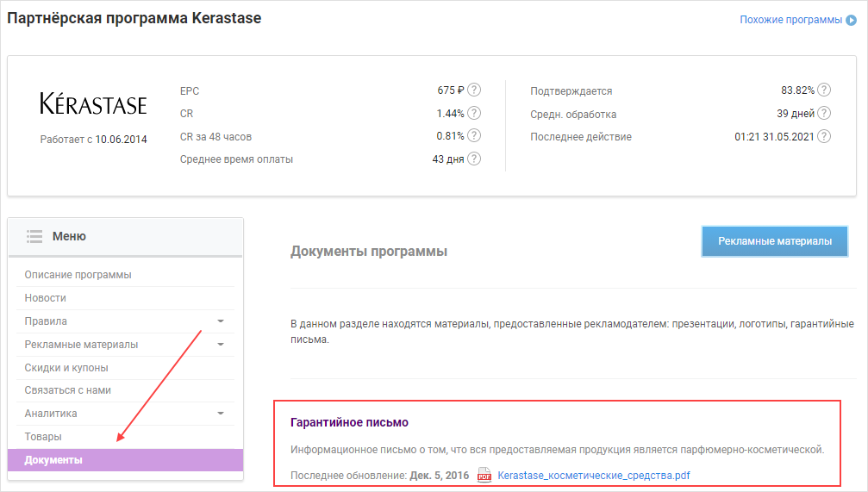This screenshot has height=492, width=868.
Task: Select Новости in the side menu
Action: (x=46, y=298)
